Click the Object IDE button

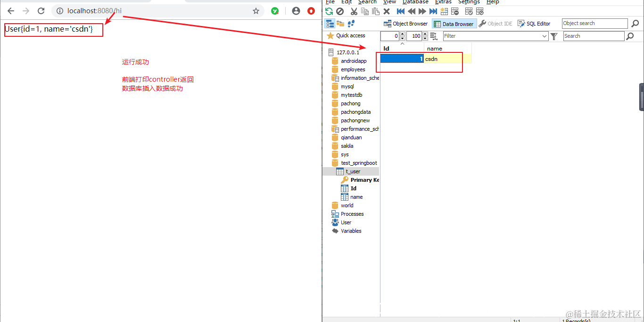[495, 24]
